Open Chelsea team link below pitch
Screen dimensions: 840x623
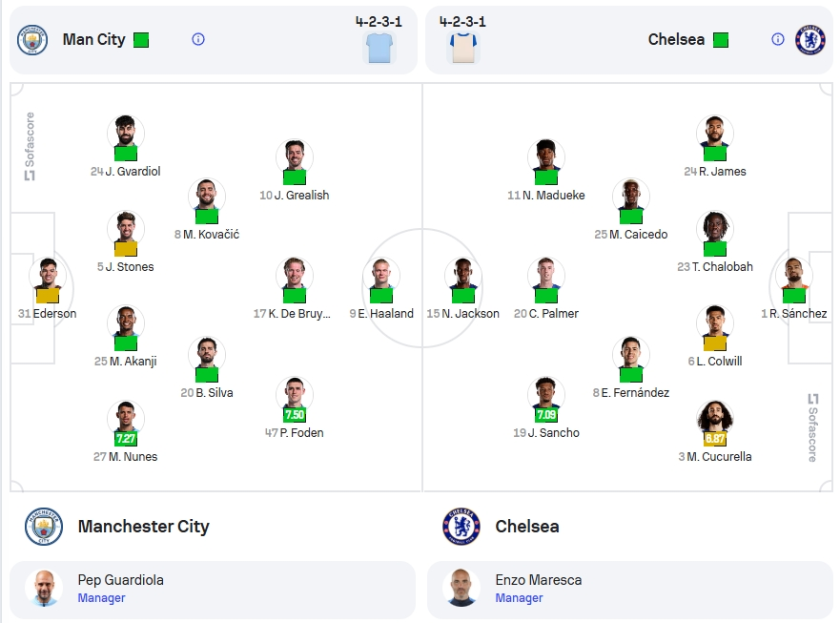pos(527,527)
